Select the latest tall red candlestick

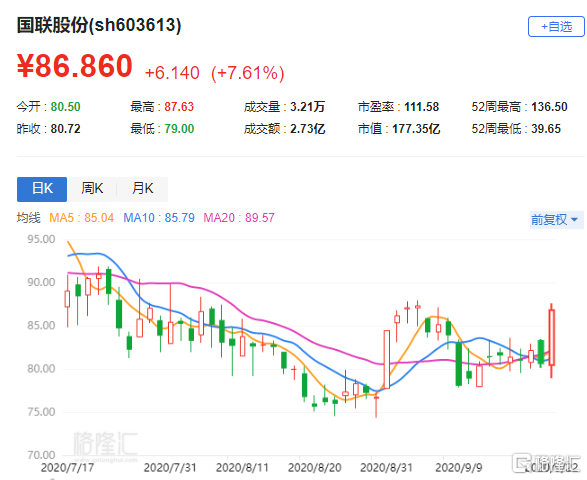coord(551,337)
